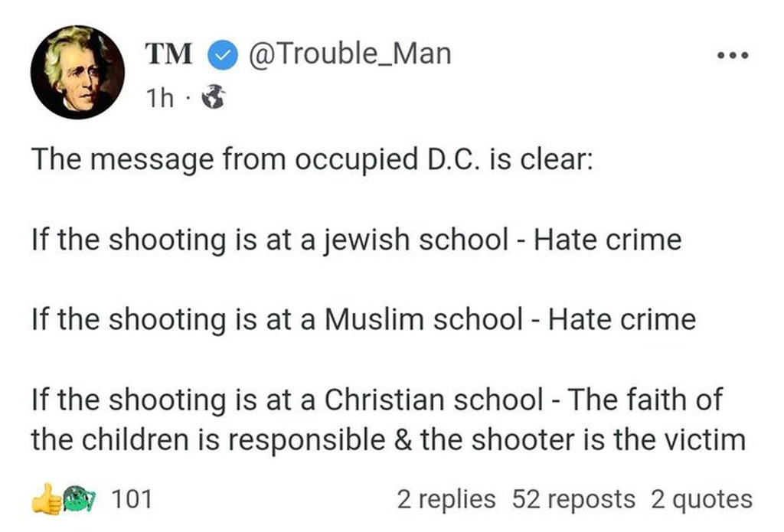This screenshot has height=532, width=784.
Task: Open the 2 replies thread
Action: 446,500
